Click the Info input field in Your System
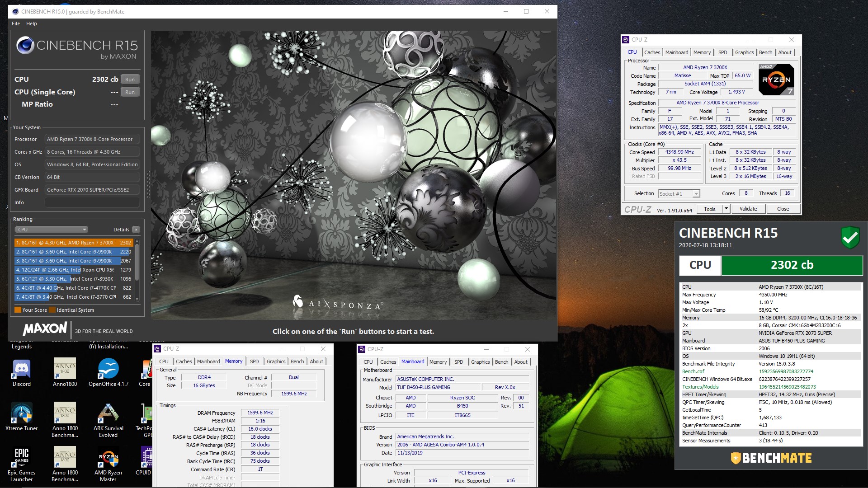868x488 pixels. tap(92, 202)
